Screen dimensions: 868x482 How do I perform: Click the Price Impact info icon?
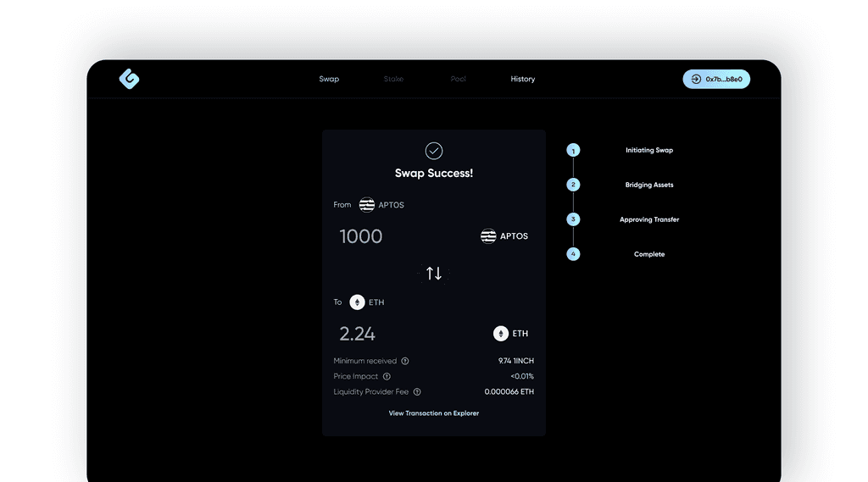(x=387, y=376)
